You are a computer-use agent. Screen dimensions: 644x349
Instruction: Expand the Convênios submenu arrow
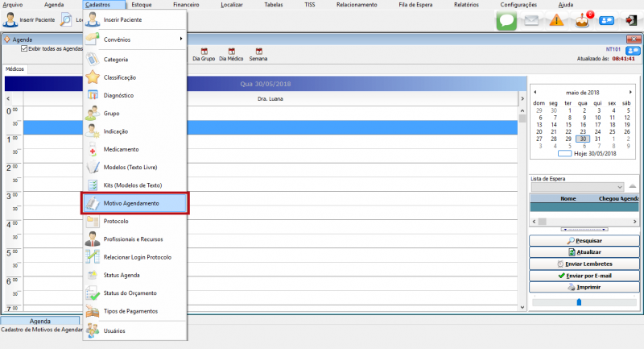coord(180,39)
